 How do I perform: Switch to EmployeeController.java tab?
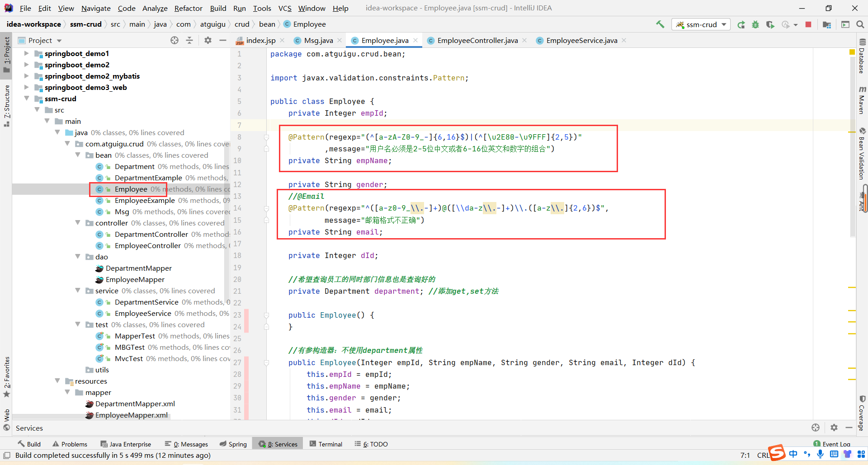coord(477,40)
